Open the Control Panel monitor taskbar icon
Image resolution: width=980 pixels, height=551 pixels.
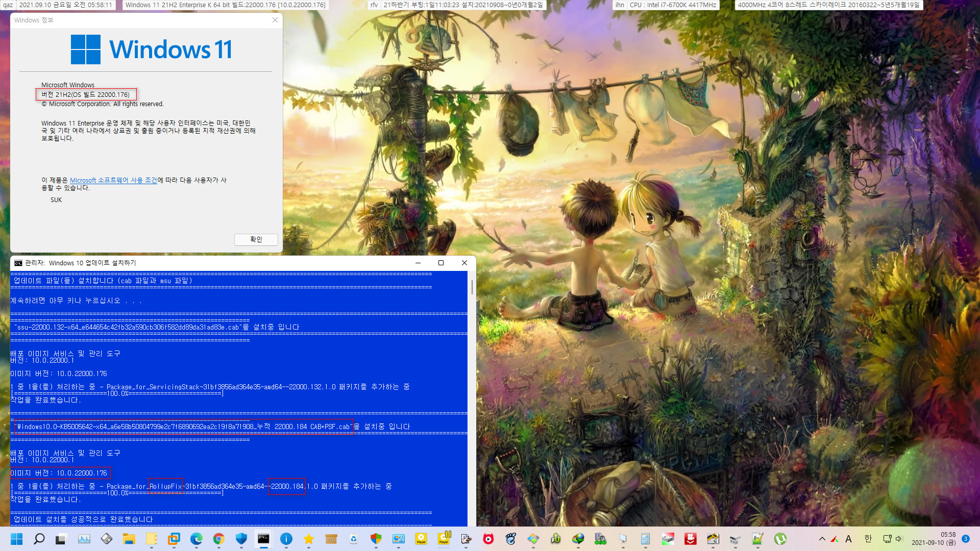(x=399, y=539)
